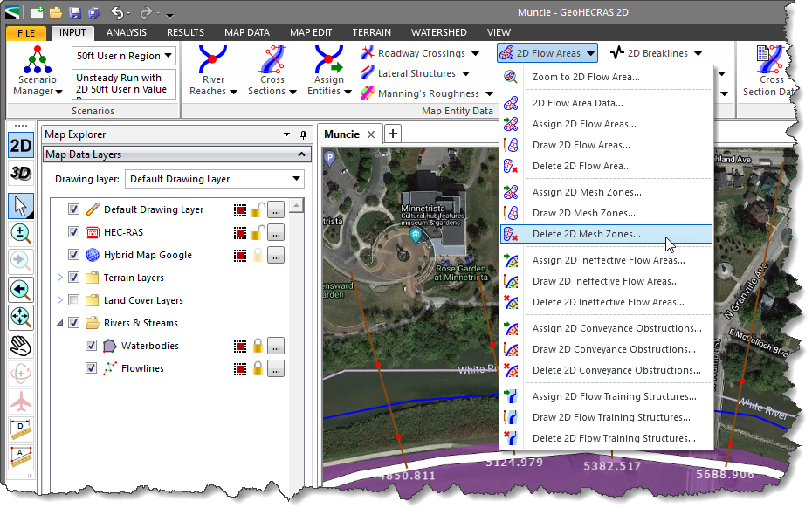Select the zoom in/out magnifier tool
The height and width of the screenshot is (508, 812).
[21, 234]
